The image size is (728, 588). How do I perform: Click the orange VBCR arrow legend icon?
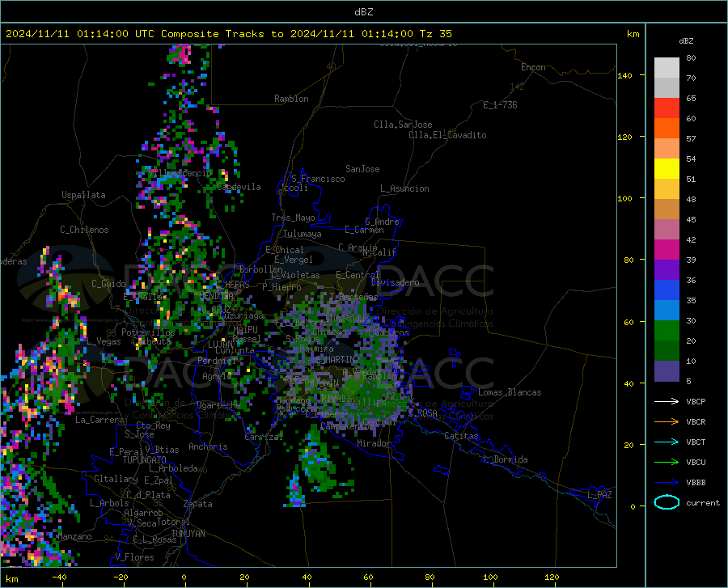pos(667,422)
